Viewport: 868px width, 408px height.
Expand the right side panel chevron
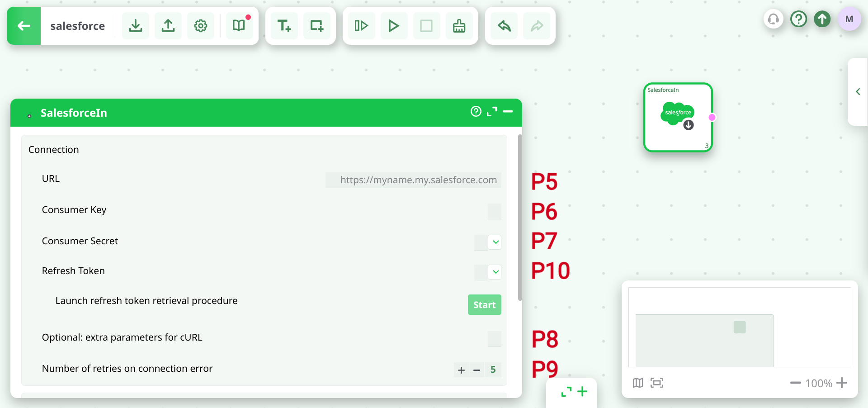click(x=858, y=92)
